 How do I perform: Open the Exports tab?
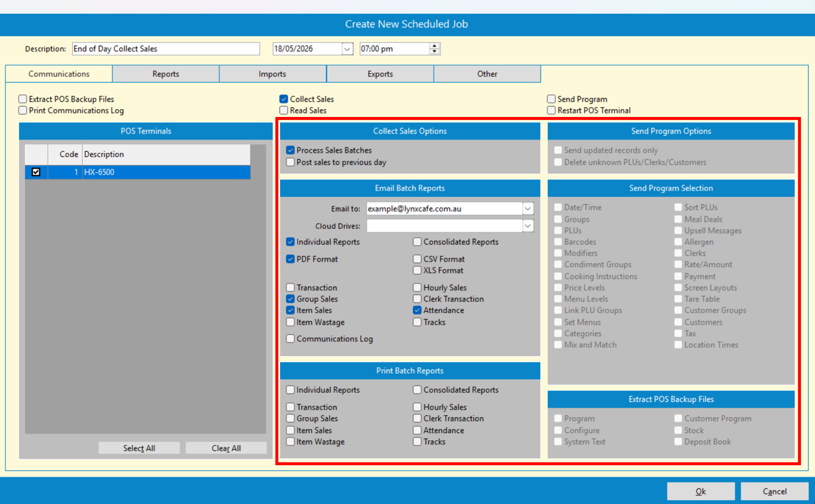[x=380, y=74]
